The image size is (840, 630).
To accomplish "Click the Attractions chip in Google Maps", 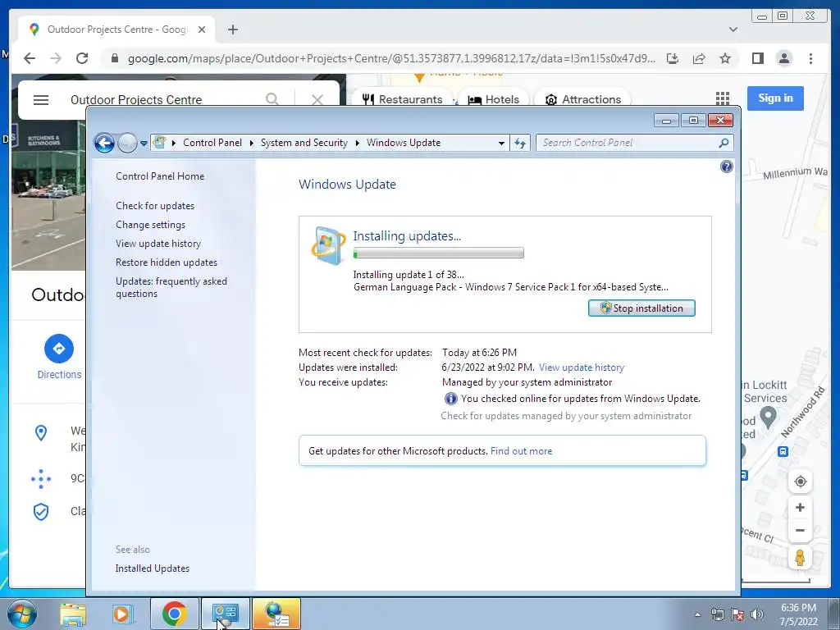I will [x=583, y=99].
